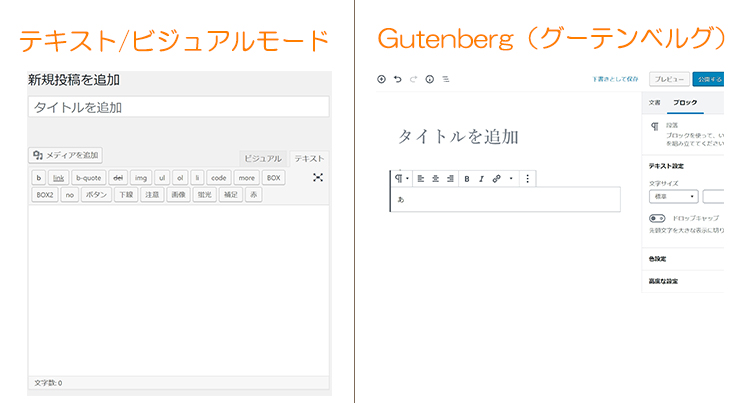Click the redo arrow in Gutenberg toolbar
The height and width of the screenshot is (403, 749).
coord(414,79)
